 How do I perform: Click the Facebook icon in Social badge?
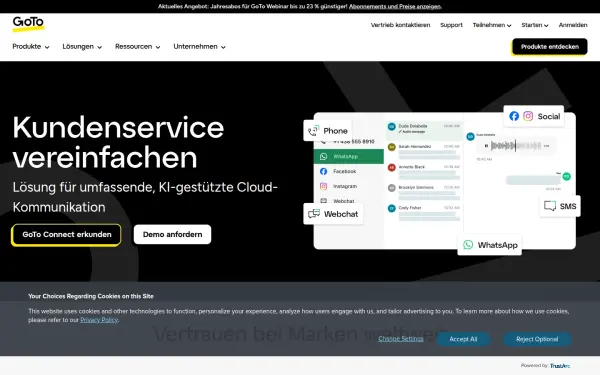tap(514, 116)
